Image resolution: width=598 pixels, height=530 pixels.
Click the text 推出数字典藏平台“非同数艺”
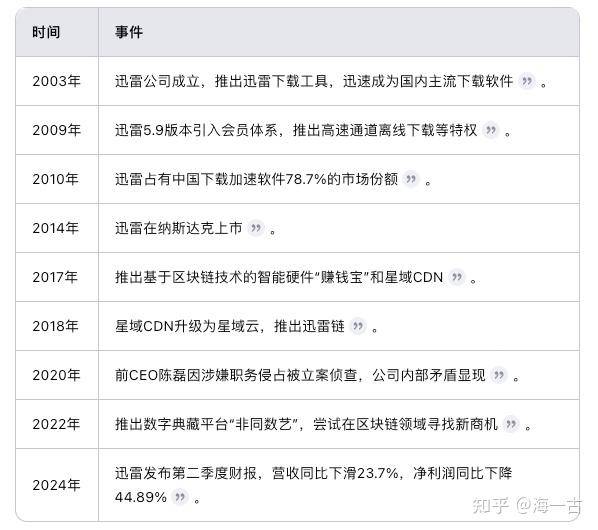point(206,424)
